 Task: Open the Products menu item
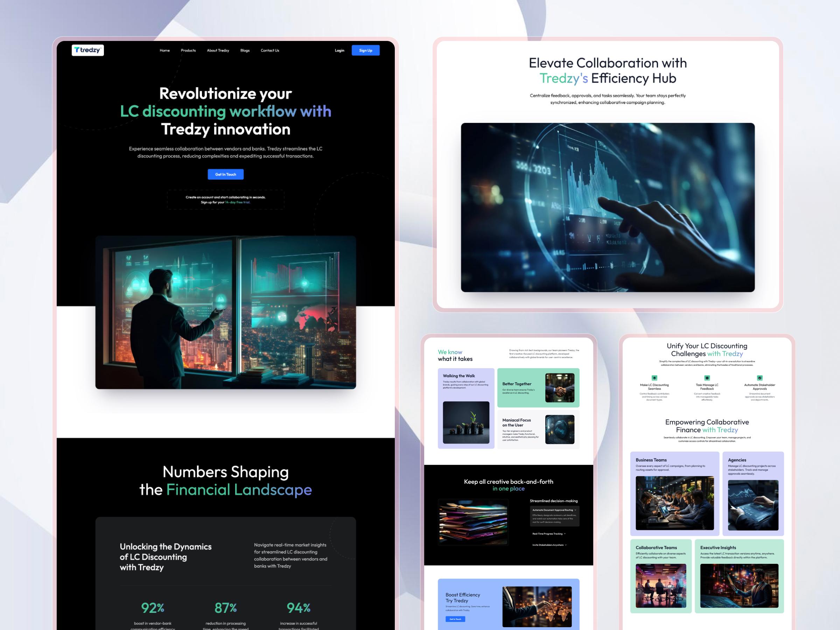point(188,50)
